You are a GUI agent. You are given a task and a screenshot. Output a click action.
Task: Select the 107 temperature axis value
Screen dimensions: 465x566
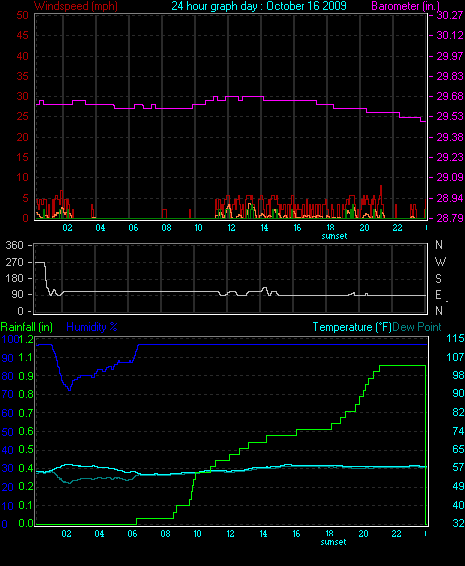pyautogui.click(x=455, y=357)
